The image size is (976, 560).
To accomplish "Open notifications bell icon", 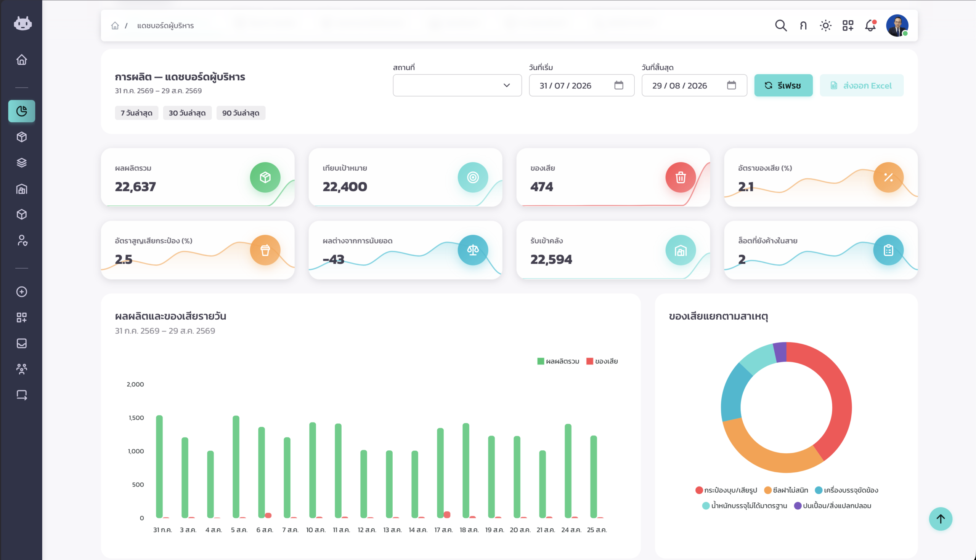I will (870, 26).
